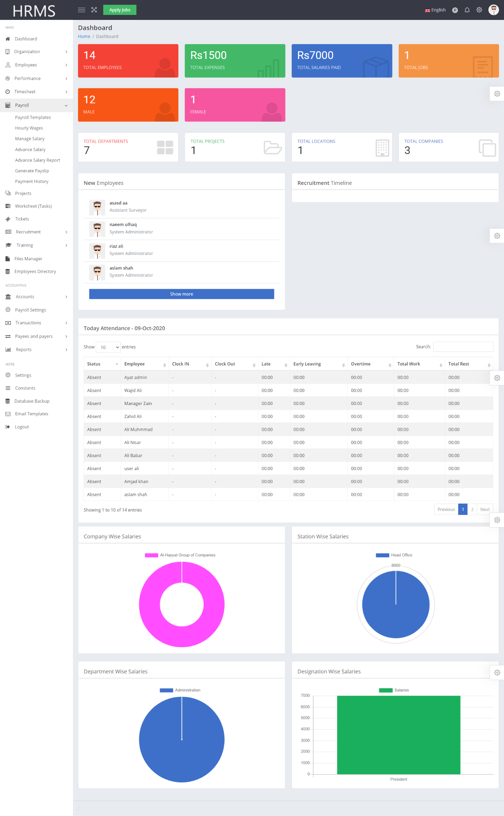The image size is (504, 816).
Task: Open the show entries count dropdown
Action: 108,347
